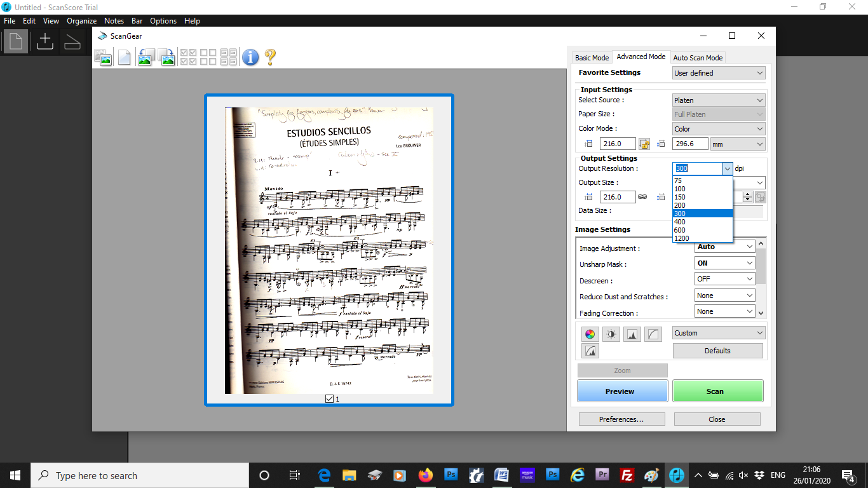The height and width of the screenshot is (488, 868).
Task: Click the select all frames icon
Action: (188, 57)
